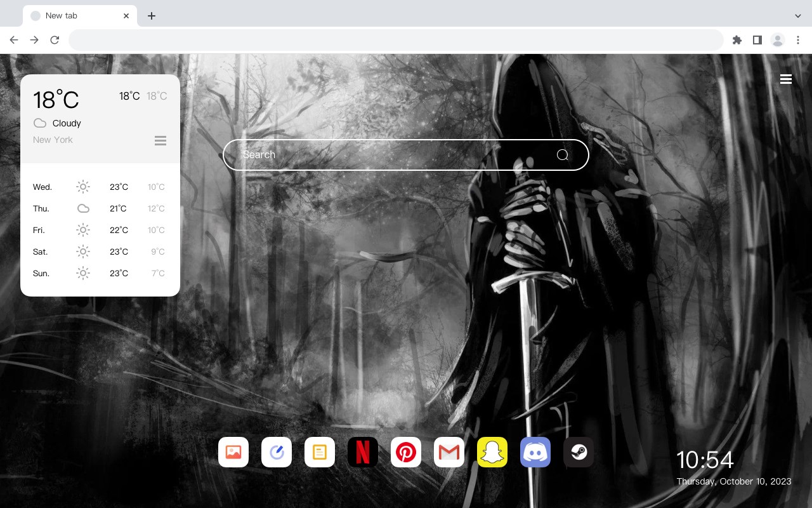Select the Thu. forecast row label
This screenshot has height=508, width=812.
coord(41,208)
